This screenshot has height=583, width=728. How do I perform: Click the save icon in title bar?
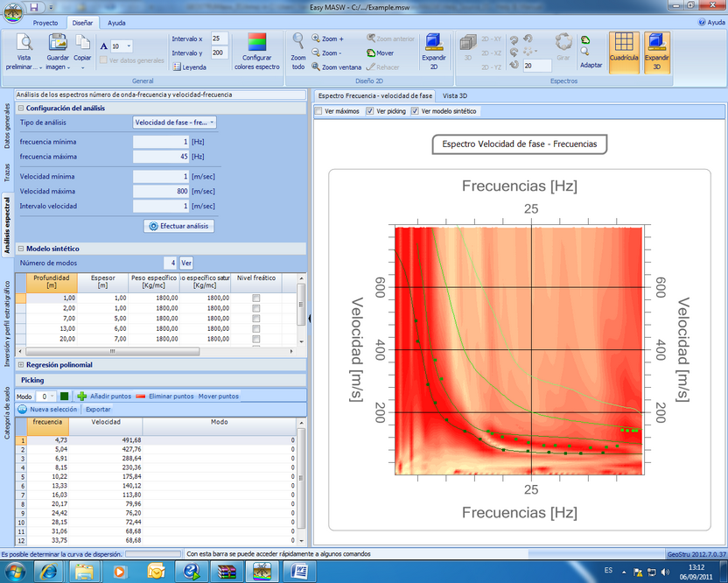(34, 7)
